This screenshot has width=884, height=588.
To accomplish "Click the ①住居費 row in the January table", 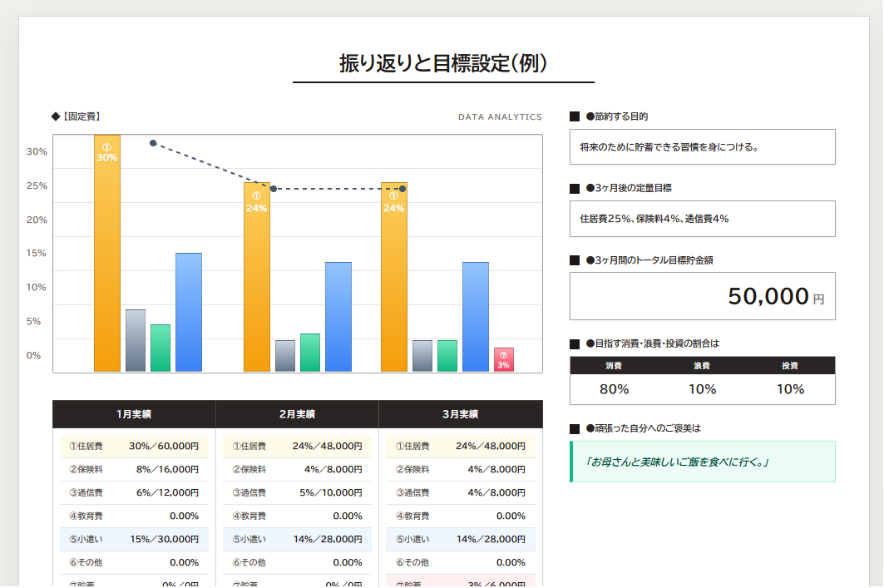I will click(x=134, y=447).
